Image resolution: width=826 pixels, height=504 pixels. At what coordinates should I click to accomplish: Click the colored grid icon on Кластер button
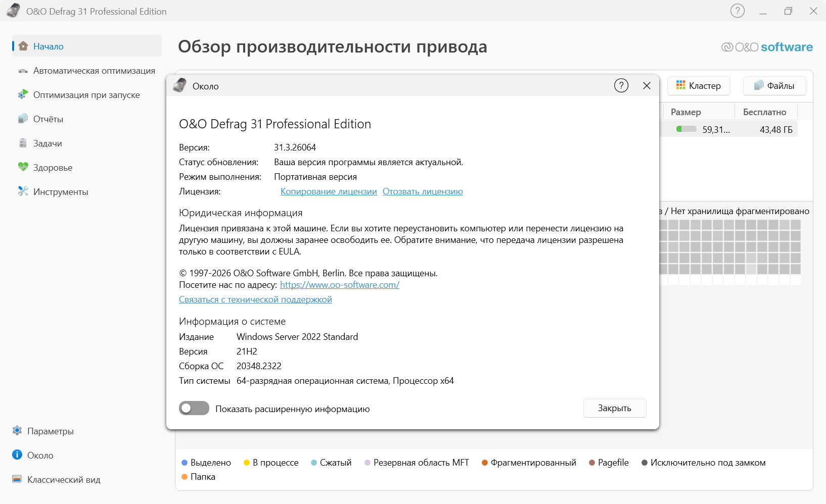[x=681, y=85]
